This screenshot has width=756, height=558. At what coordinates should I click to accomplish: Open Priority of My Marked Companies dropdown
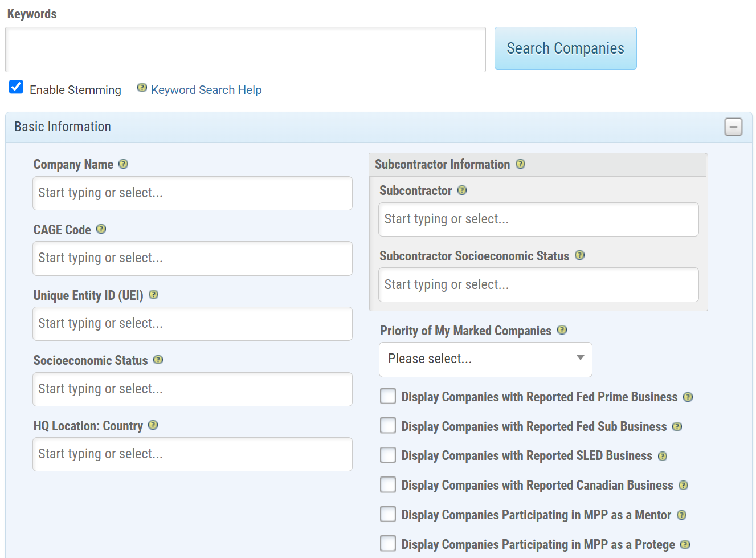[485, 359]
